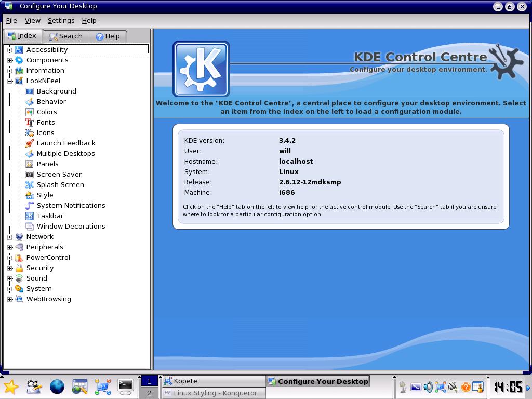Select the Background module icon
The width and height of the screenshot is (532, 399).
tap(30, 91)
